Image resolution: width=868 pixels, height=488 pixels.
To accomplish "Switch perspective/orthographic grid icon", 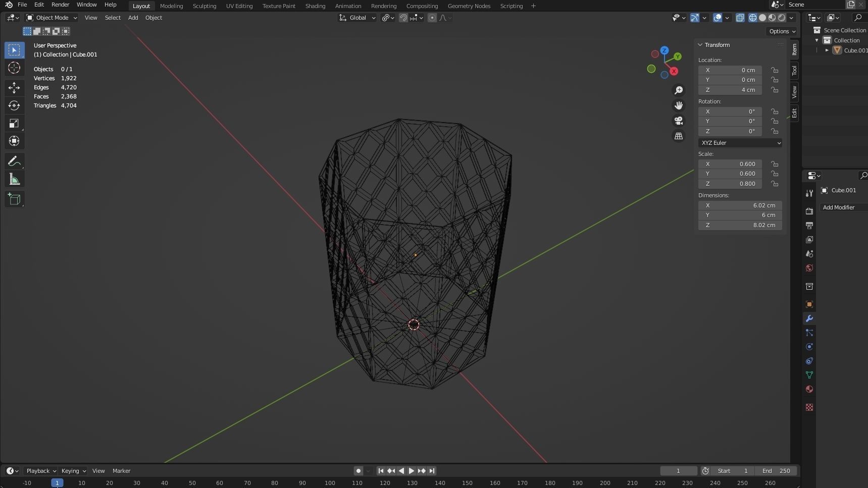I will click(679, 136).
